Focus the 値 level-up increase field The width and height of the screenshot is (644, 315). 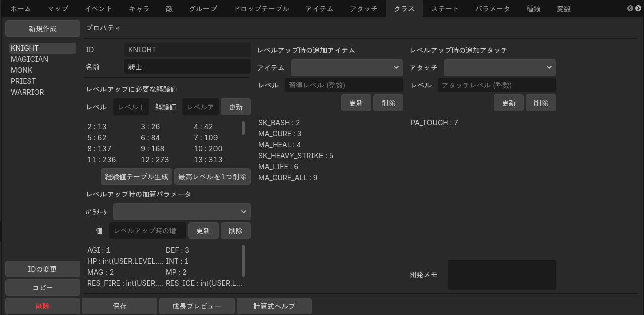pos(148,231)
